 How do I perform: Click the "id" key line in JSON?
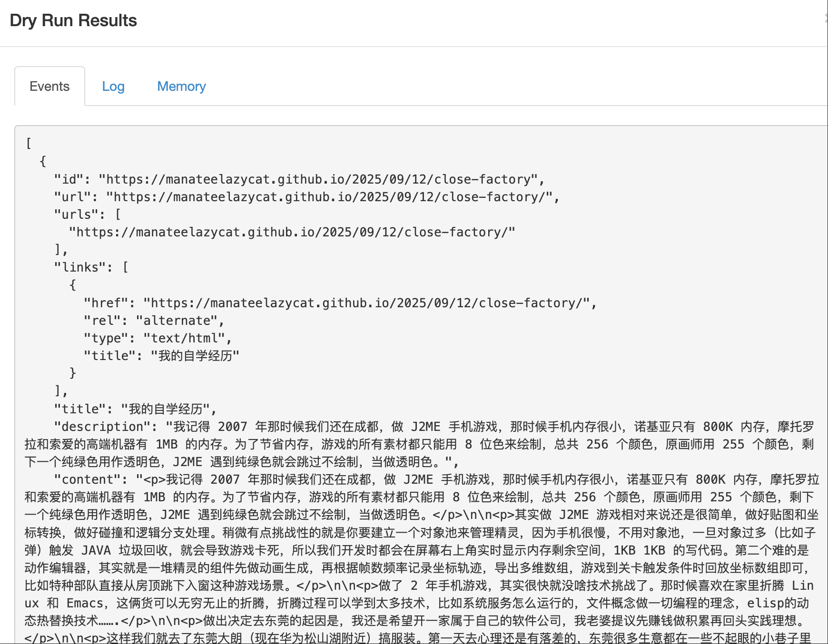click(x=299, y=179)
